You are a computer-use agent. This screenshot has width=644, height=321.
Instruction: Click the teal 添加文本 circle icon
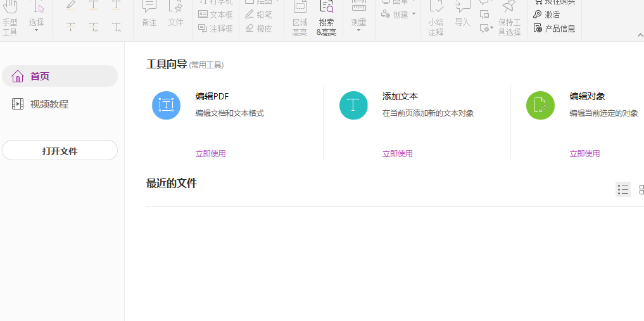pos(353,106)
